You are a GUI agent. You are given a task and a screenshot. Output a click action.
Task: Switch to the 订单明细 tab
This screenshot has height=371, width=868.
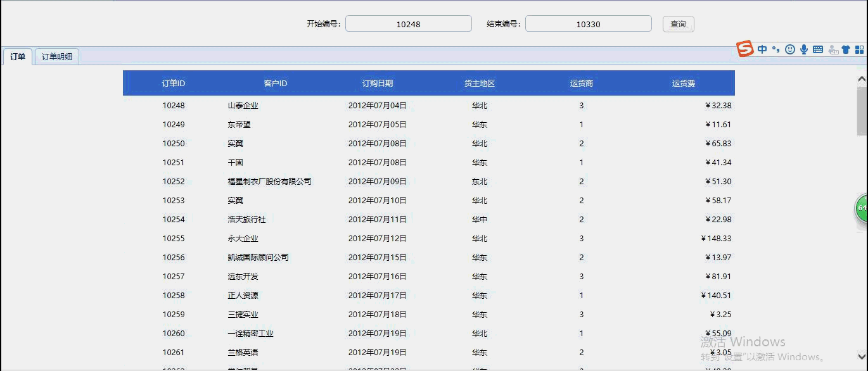point(57,56)
